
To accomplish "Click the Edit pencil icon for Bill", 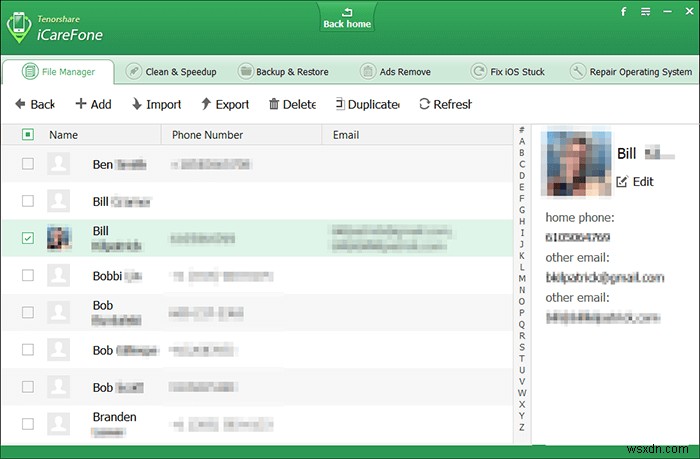I will 622,181.
